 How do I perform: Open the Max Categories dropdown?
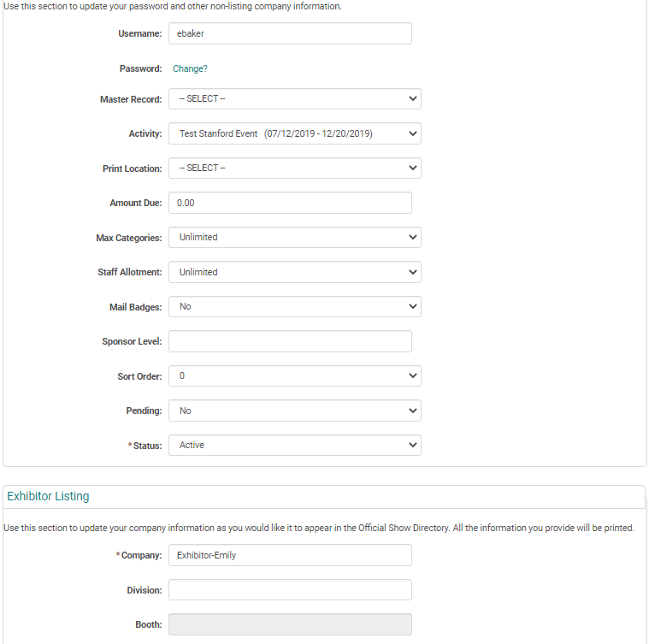tap(294, 238)
